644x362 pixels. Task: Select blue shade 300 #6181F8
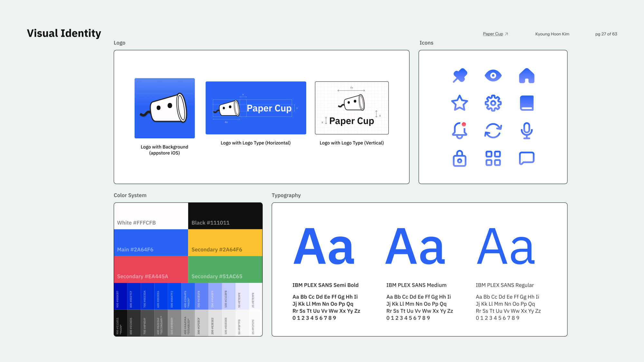click(x=202, y=296)
